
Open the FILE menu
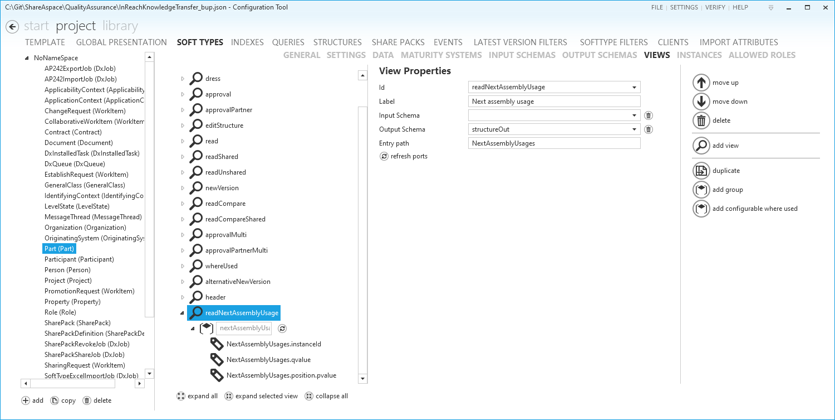coord(657,7)
